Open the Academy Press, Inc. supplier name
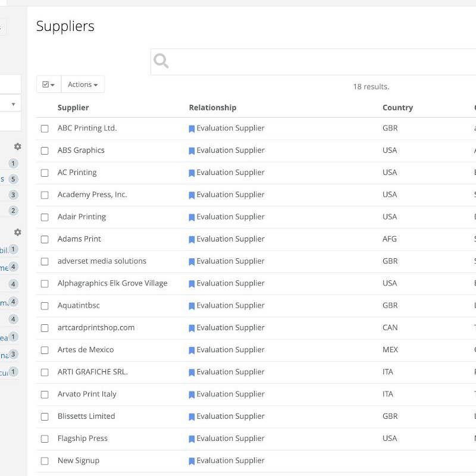 pyautogui.click(x=92, y=195)
